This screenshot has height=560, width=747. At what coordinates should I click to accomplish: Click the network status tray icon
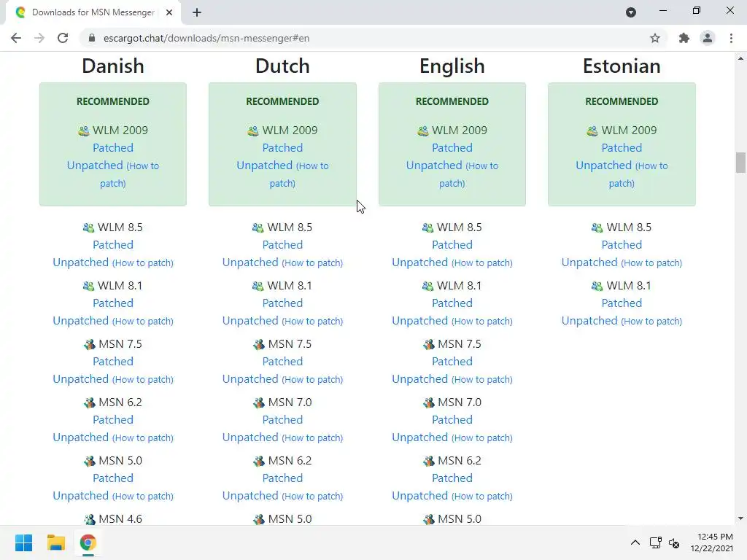click(656, 542)
